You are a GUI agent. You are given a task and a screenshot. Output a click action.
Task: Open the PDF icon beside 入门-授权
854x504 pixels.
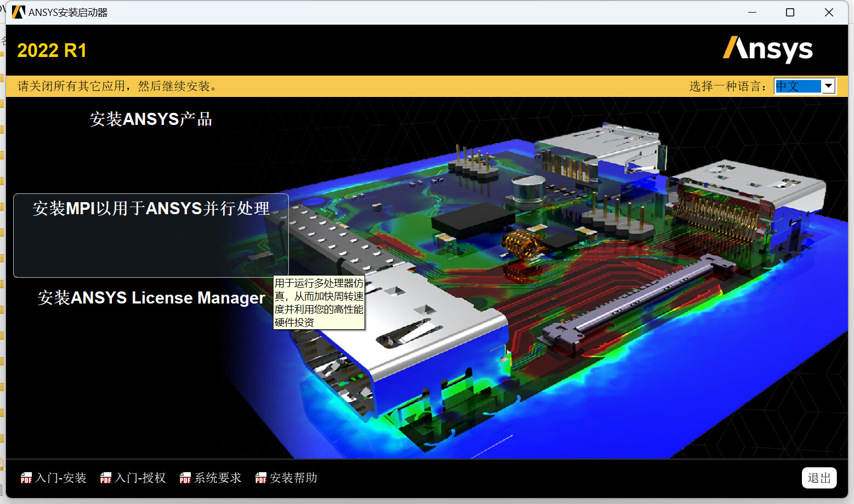pos(106,478)
